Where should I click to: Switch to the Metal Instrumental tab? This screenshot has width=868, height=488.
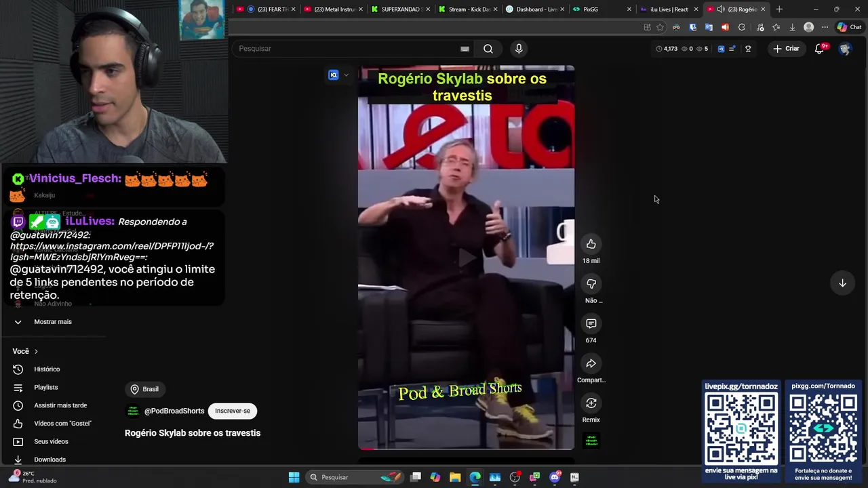click(334, 9)
